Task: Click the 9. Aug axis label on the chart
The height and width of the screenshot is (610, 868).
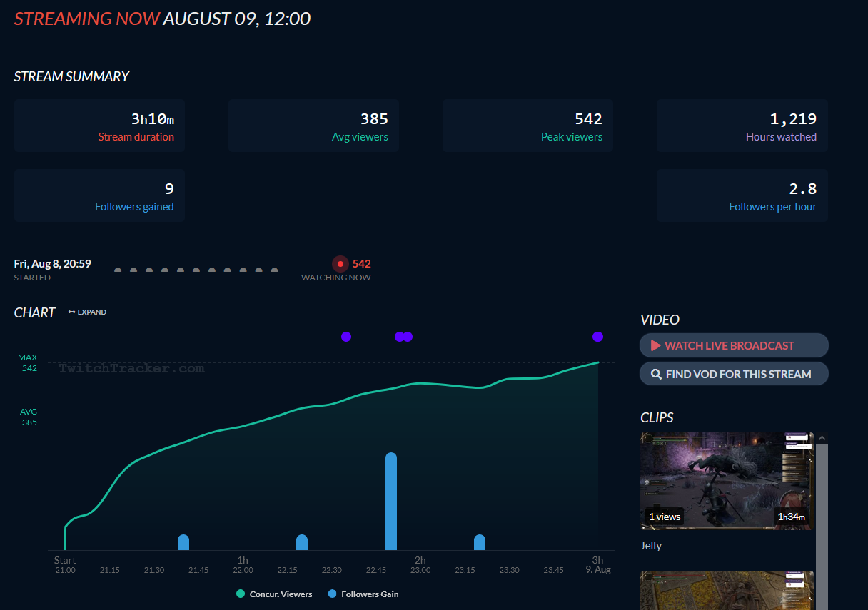Action: tap(598, 570)
